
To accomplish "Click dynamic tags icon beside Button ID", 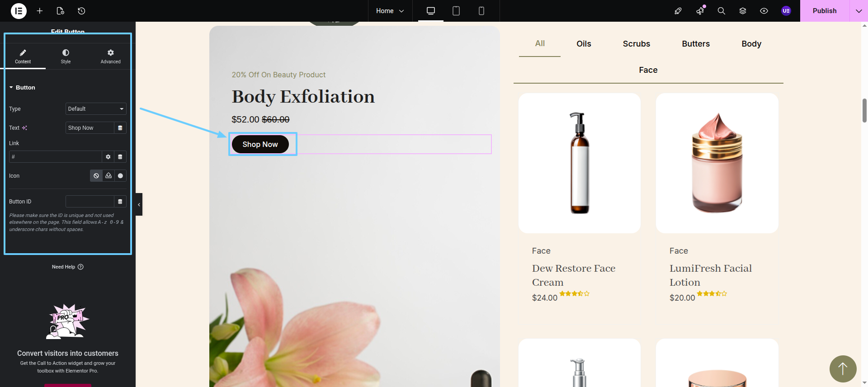I will 120,202.
